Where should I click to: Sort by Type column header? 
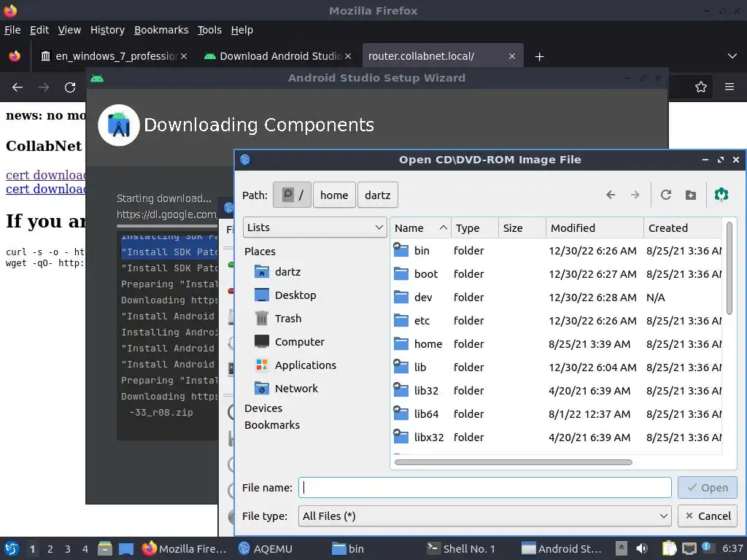point(474,228)
